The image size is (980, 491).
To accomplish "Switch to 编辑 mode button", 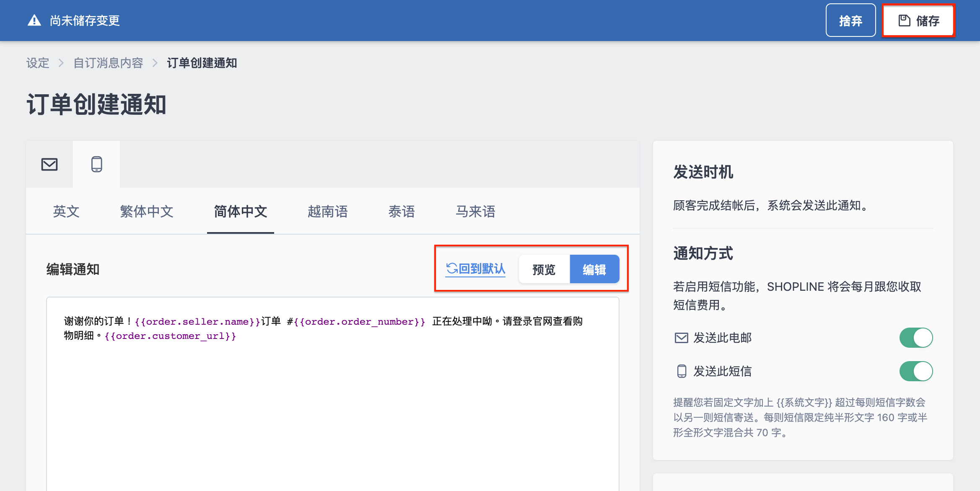I will (x=594, y=269).
